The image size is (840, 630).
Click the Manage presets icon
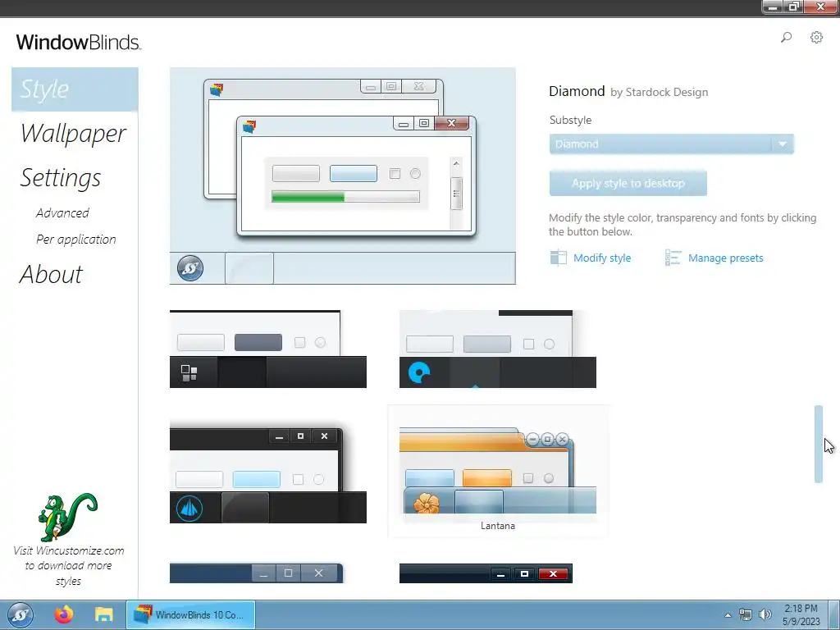coord(673,258)
